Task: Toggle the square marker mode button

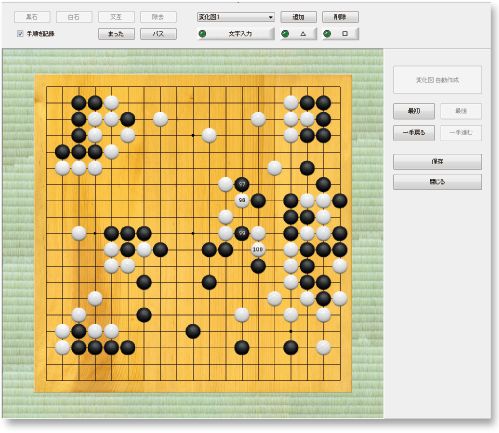Action: point(340,34)
